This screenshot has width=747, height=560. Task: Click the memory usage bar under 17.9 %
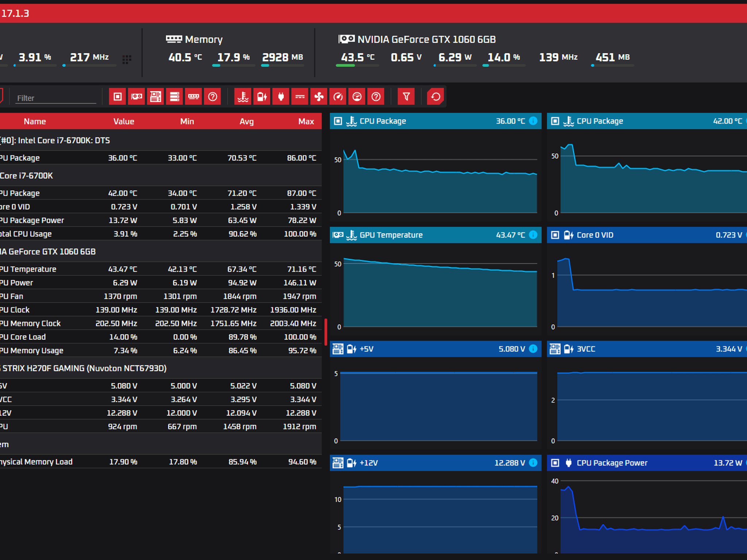[233, 66]
